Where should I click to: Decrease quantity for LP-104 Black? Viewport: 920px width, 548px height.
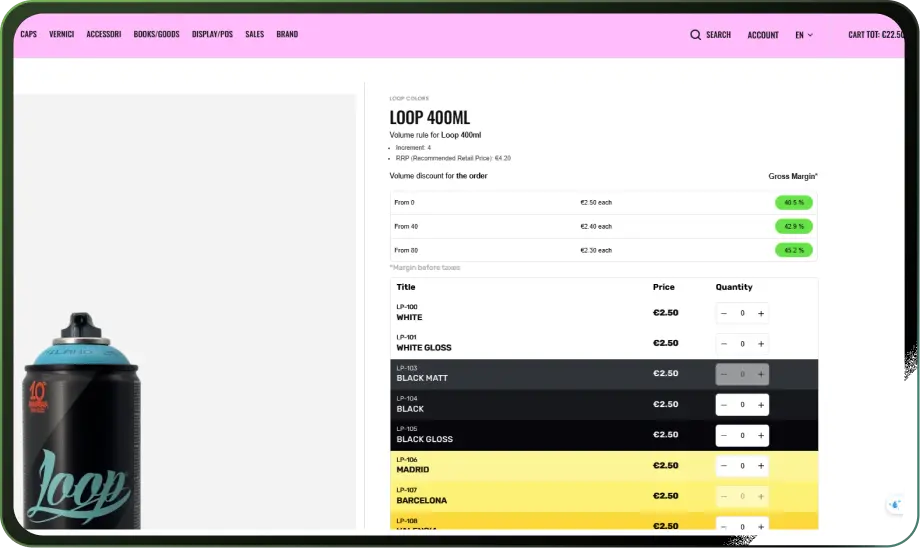723,405
